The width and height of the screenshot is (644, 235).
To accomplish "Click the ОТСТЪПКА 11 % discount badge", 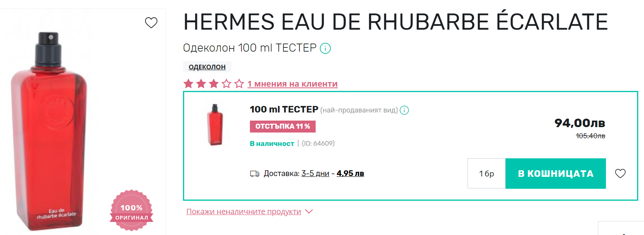I will pyautogui.click(x=283, y=126).
